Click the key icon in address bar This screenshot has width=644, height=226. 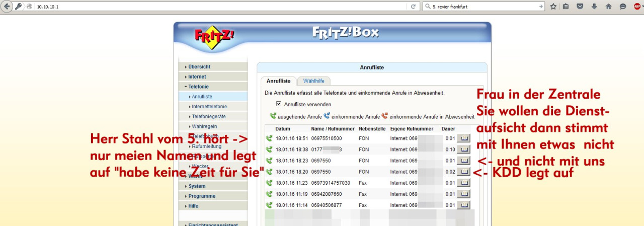(19, 7)
